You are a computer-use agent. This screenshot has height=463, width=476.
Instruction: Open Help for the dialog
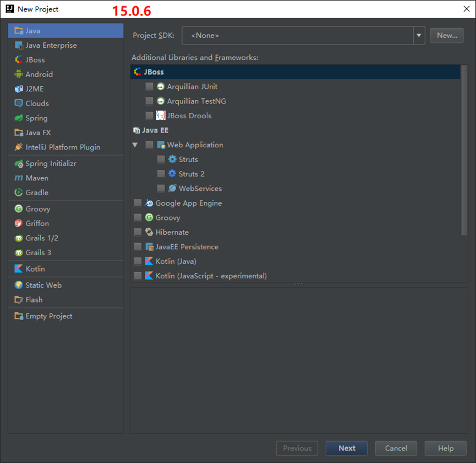[446, 449]
